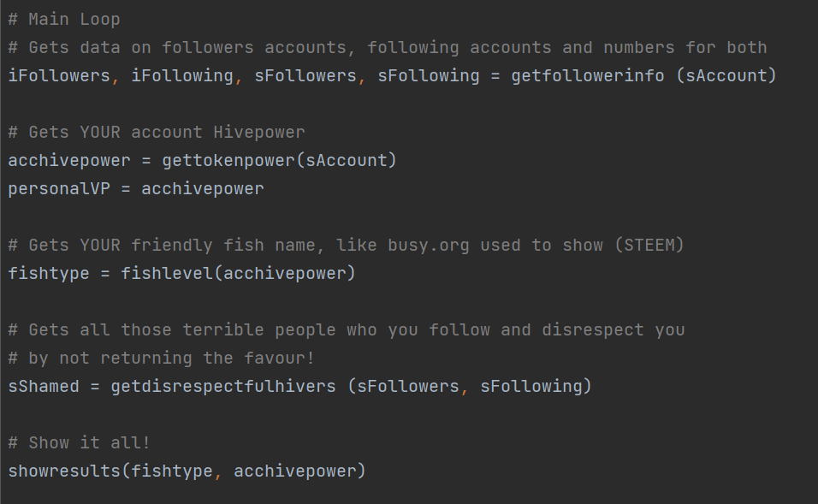
Task: Click the comment about terrible people
Action: 347,329
